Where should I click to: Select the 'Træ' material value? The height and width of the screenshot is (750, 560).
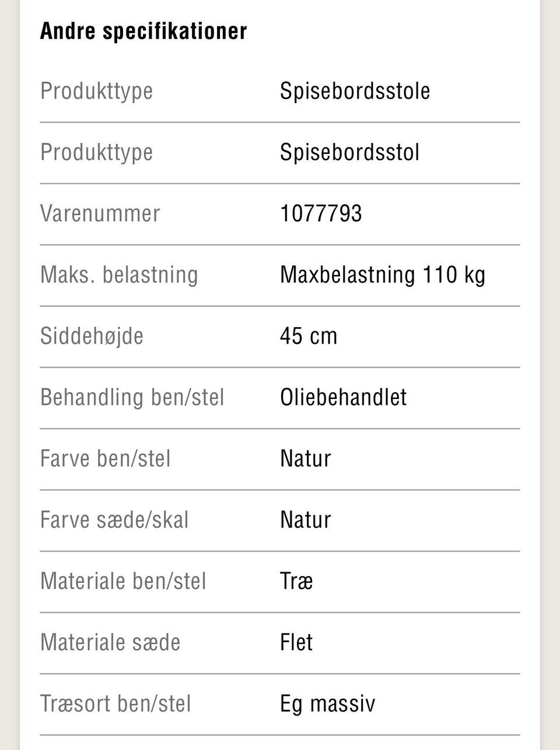tap(296, 581)
